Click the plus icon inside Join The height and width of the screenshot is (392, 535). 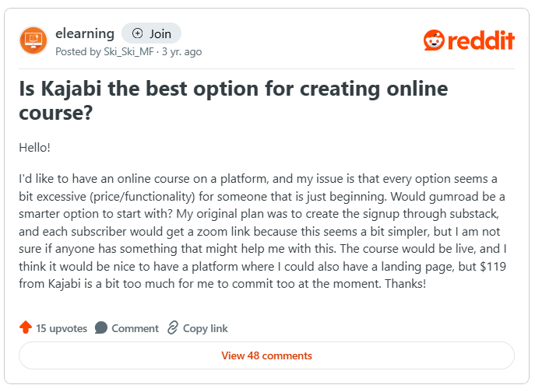[x=138, y=33]
